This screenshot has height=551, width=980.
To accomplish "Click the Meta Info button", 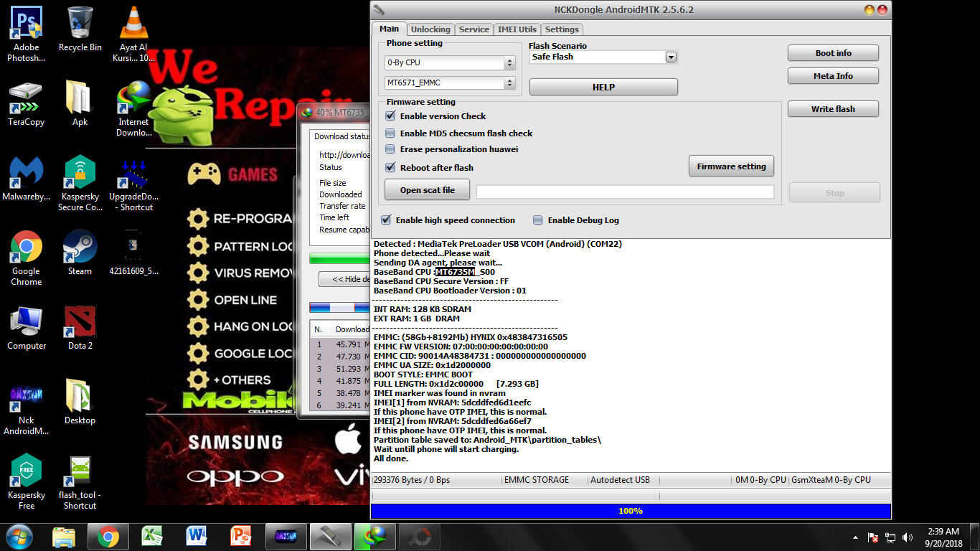I will click(833, 76).
